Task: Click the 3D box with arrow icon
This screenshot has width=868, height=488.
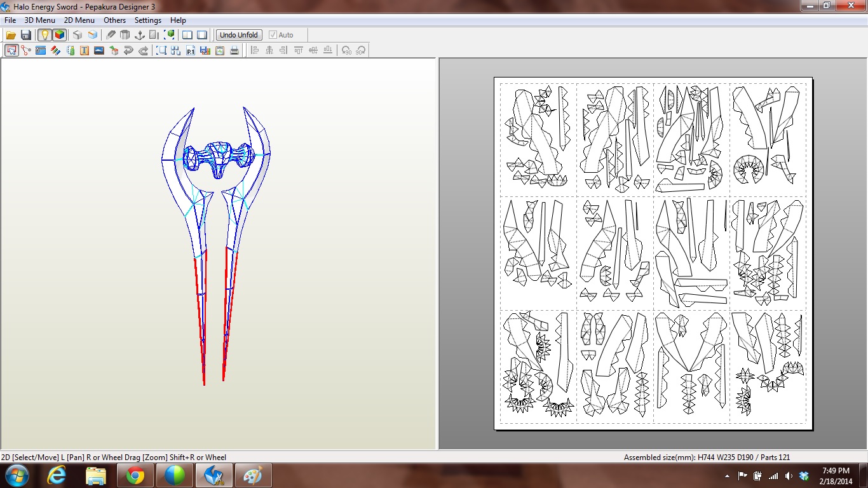Action: tap(114, 50)
